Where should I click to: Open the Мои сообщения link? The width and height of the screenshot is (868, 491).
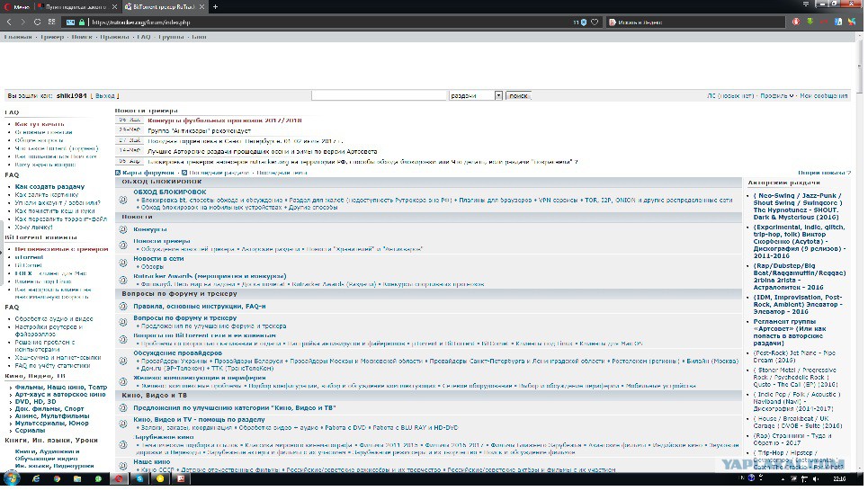coord(823,95)
